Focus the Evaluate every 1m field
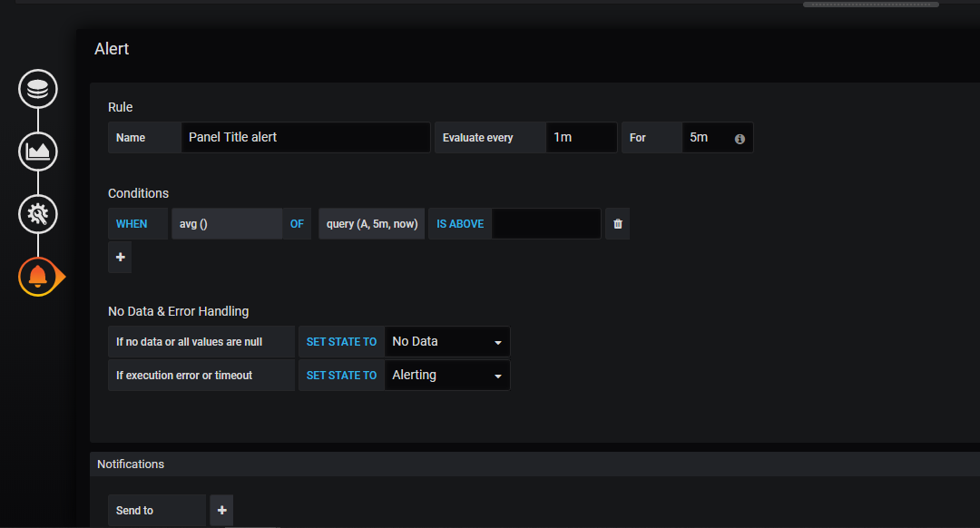This screenshot has width=980, height=528. [x=581, y=138]
